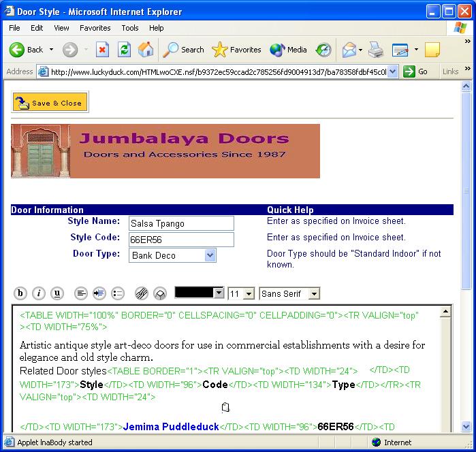Open the Favorites menu
This screenshot has height=452, width=476.
pyautogui.click(x=95, y=28)
